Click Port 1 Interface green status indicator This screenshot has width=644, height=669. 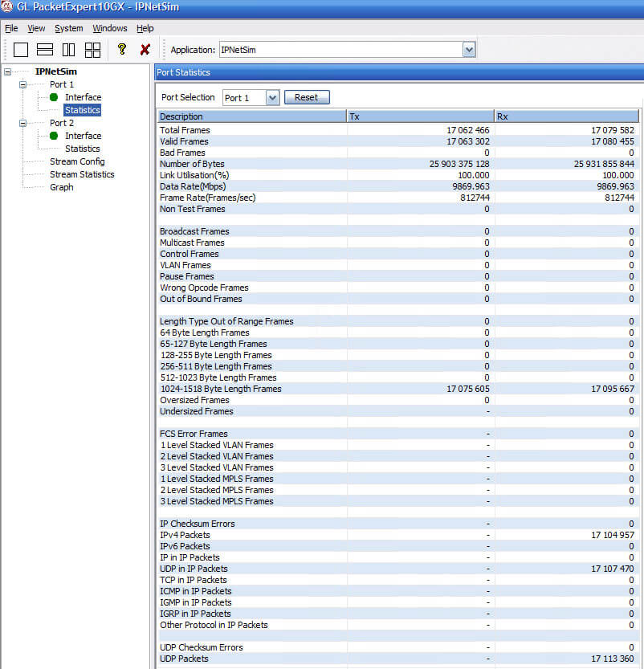[x=54, y=97]
